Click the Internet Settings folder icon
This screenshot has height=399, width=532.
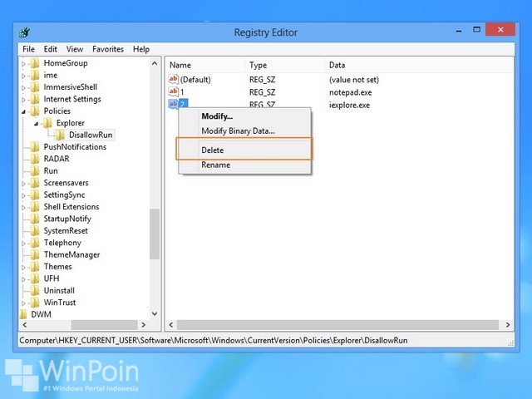click(35, 100)
